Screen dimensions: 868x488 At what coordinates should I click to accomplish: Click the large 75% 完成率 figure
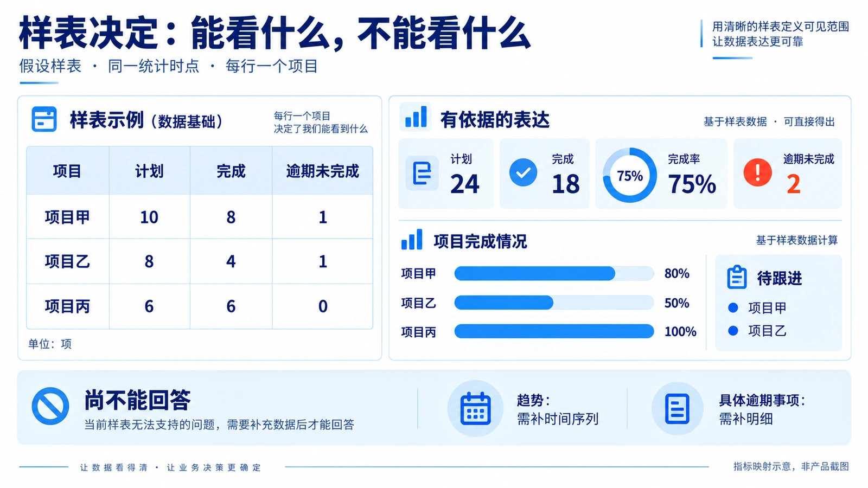[x=692, y=184]
